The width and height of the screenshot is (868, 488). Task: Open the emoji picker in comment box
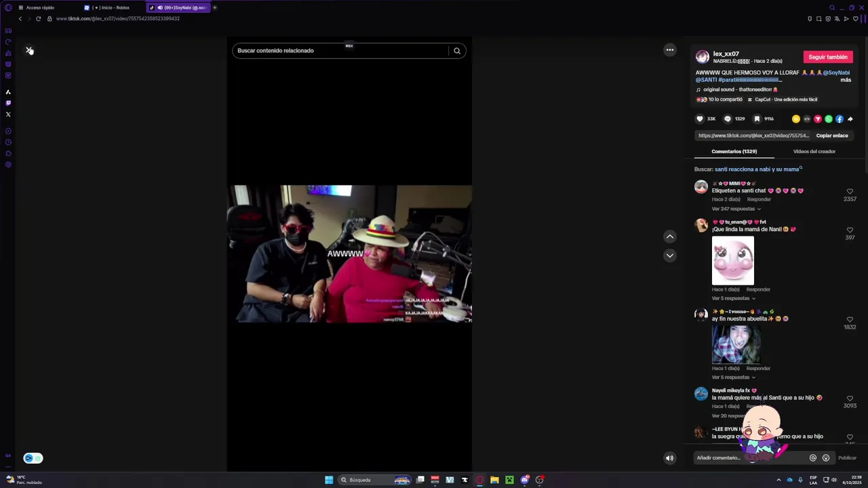825,457
